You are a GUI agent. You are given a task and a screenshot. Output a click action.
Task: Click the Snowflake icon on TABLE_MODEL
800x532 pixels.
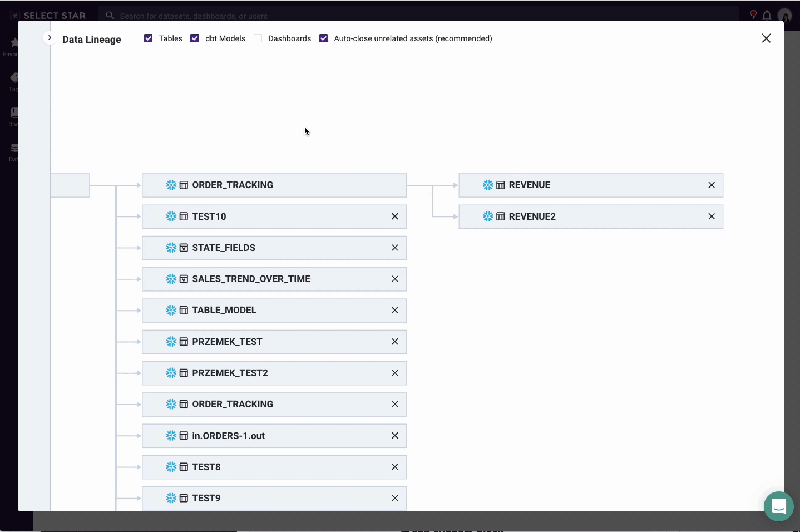pyautogui.click(x=171, y=311)
